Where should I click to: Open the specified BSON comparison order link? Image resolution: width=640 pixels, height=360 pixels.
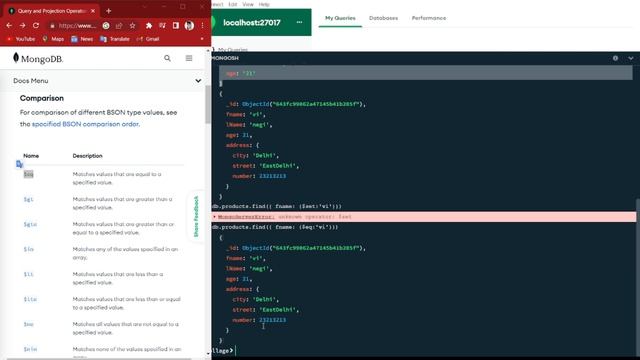85,124
